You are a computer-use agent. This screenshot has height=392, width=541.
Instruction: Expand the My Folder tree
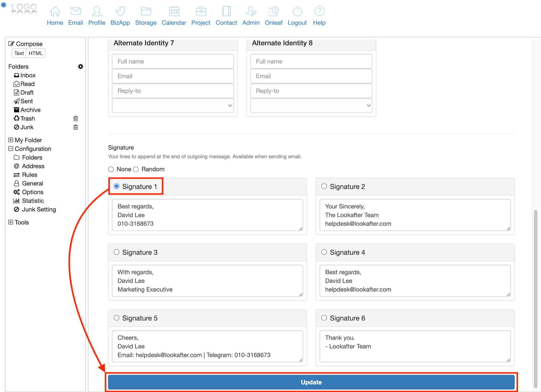pos(11,140)
